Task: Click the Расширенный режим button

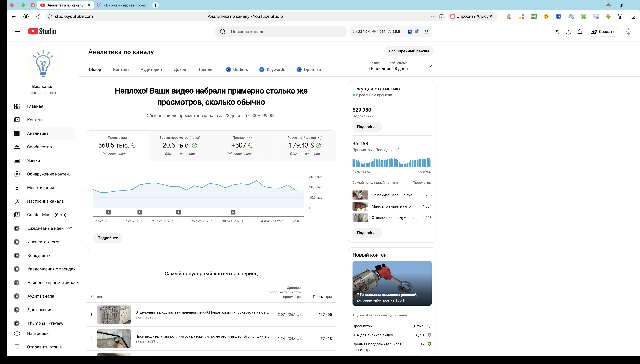Action: (408, 51)
